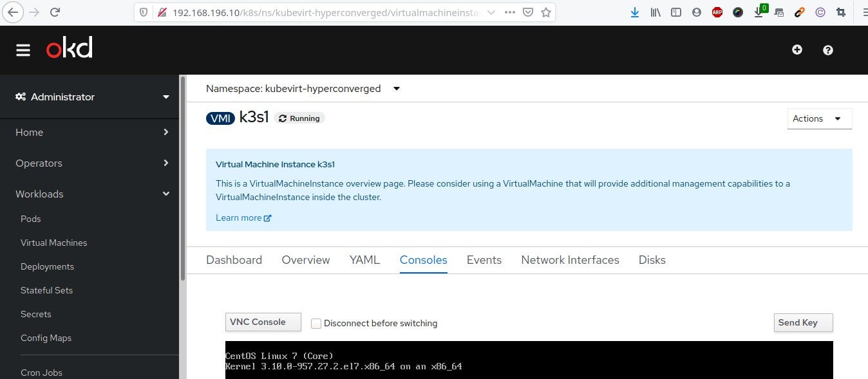
Task: Open the Network Interfaces tab
Action: [x=571, y=260]
